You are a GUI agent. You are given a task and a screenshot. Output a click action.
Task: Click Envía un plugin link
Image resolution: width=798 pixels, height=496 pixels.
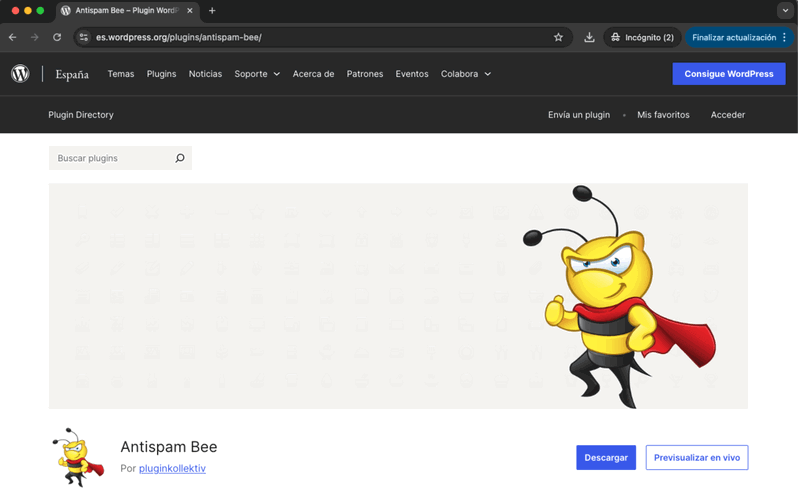tap(579, 115)
